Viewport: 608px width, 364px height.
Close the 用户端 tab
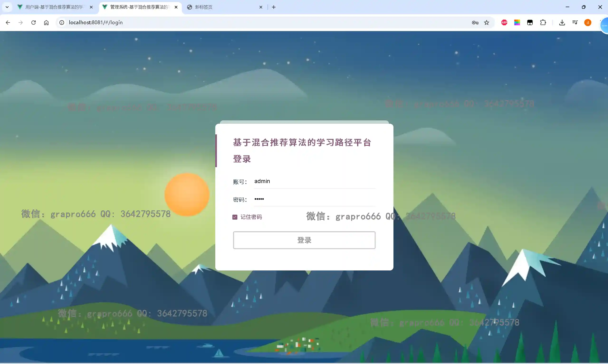[x=91, y=7]
